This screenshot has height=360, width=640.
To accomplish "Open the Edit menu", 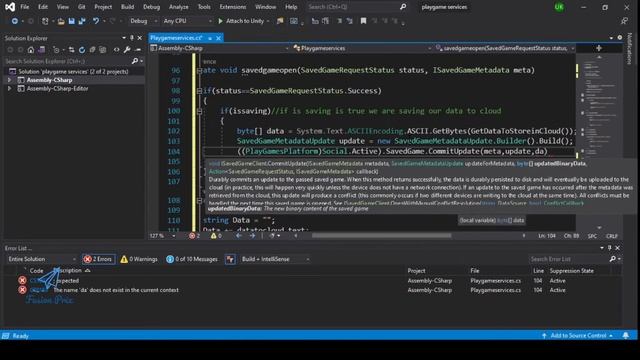I will click(43, 7).
